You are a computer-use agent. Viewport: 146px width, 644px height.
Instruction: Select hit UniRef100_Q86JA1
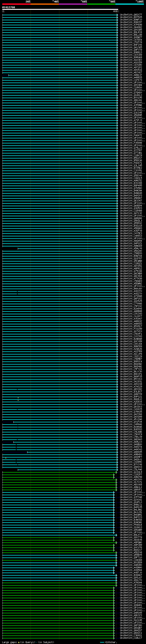pyautogui.click(x=131, y=100)
